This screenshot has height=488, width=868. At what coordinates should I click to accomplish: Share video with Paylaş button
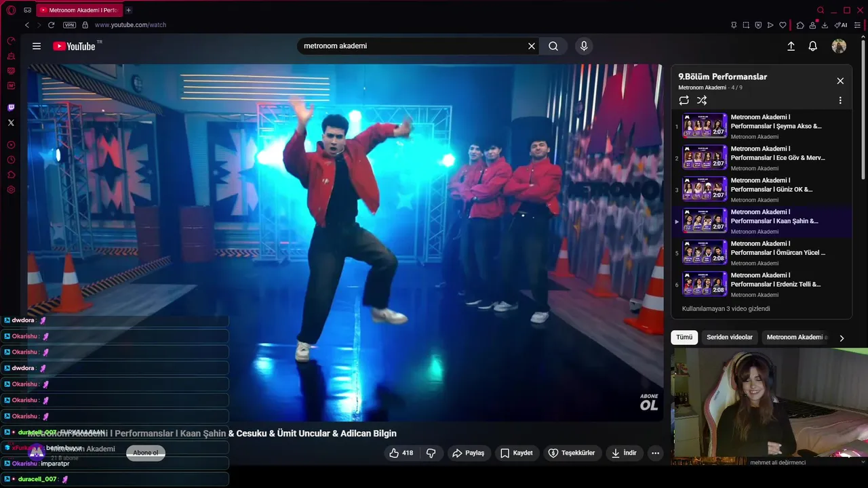click(x=469, y=453)
